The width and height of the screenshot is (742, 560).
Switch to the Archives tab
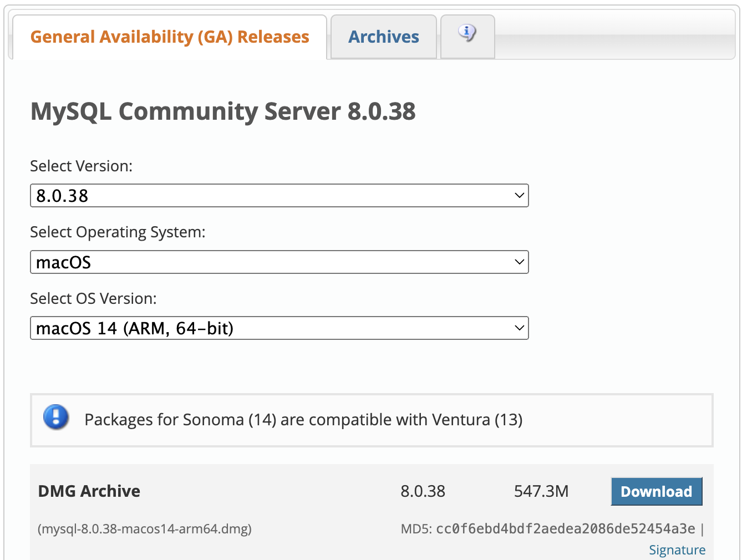pyautogui.click(x=384, y=37)
